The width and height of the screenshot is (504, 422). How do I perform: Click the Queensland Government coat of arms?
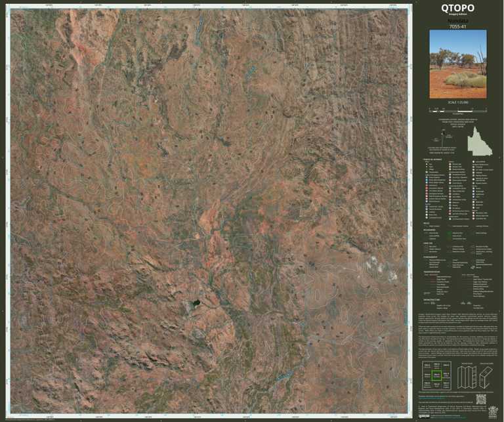(492, 411)
